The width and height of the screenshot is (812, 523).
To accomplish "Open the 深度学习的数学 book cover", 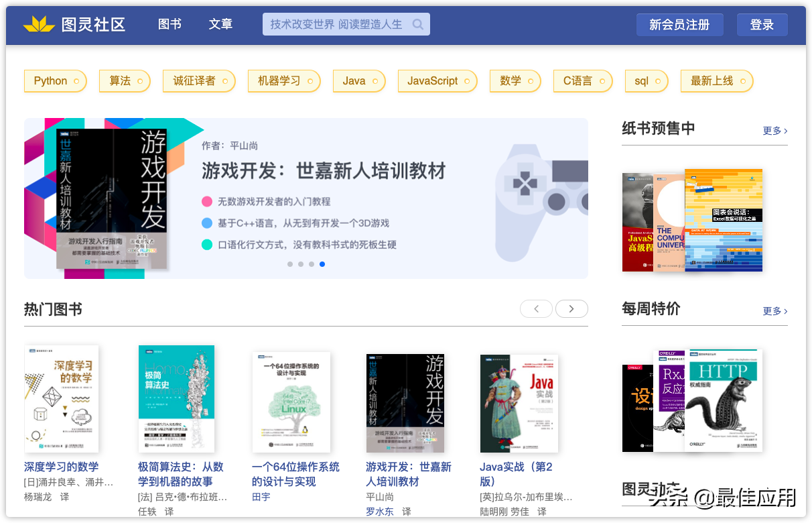I will pyautogui.click(x=62, y=398).
